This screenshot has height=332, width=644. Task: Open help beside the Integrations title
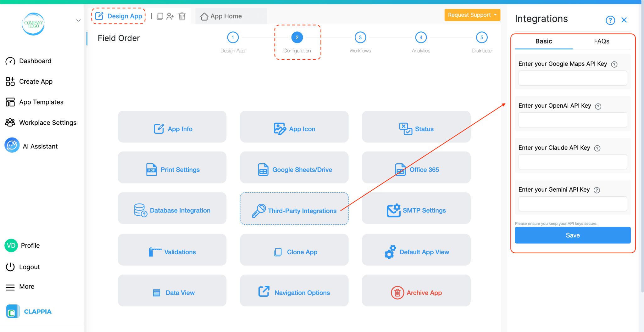[610, 20]
